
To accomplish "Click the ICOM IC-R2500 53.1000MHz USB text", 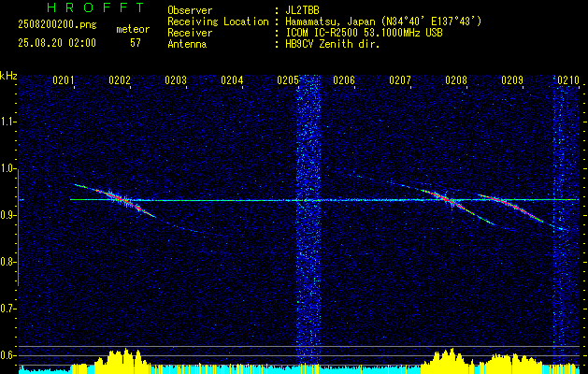I will click(x=365, y=33).
